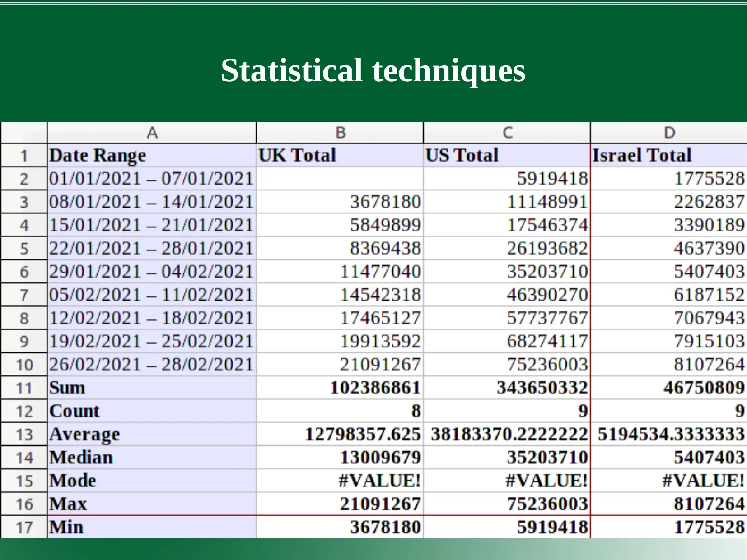Select UK count value 8
This screenshot has height=560, width=747.
click(340, 411)
